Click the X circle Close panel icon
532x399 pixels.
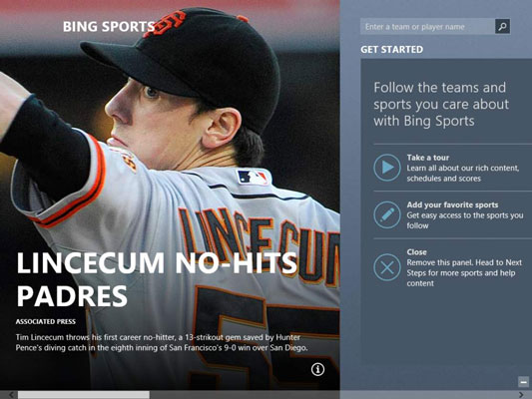pyautogui.click(x=387, y=267)
